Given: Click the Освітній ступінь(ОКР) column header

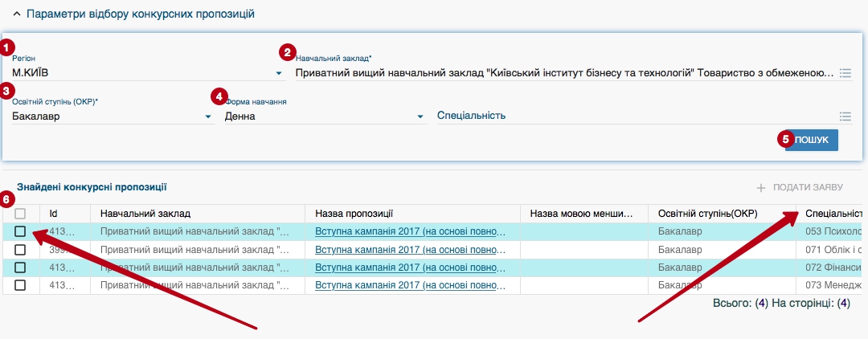Looking at the screenshot, I should click(x=707, y=214).
